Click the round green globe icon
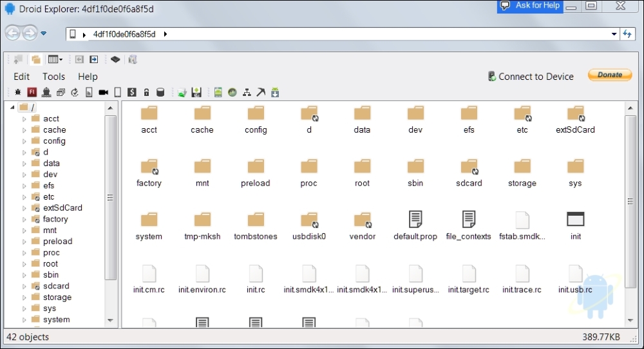Image resolution: width=644 pixels, height=349 pixels. [232, 92]
